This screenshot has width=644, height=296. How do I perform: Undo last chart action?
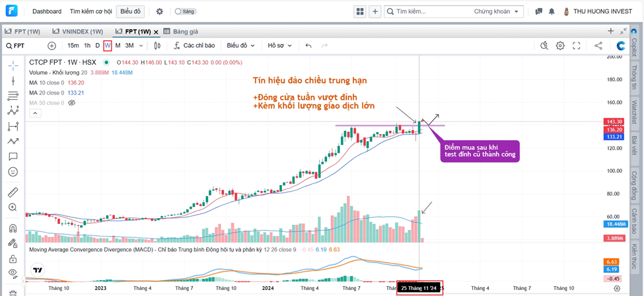[x=308, y=46]
